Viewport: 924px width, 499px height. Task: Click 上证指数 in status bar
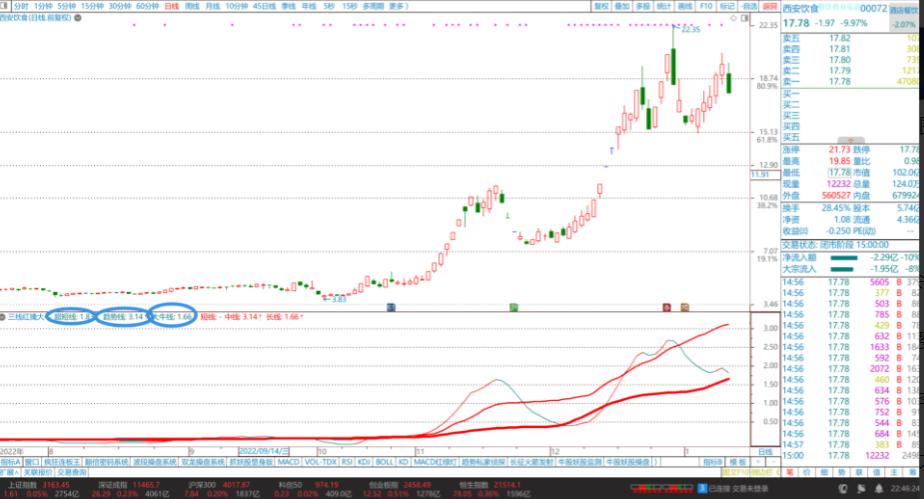point(22,485)
